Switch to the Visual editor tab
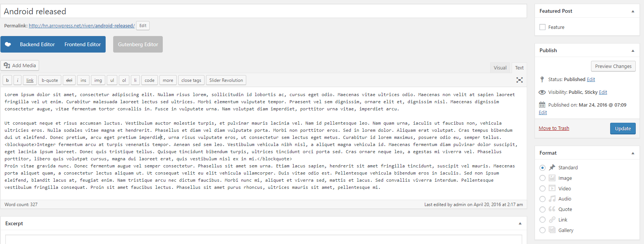Screen dimensions: 644x244 click(x=500, y=68)
